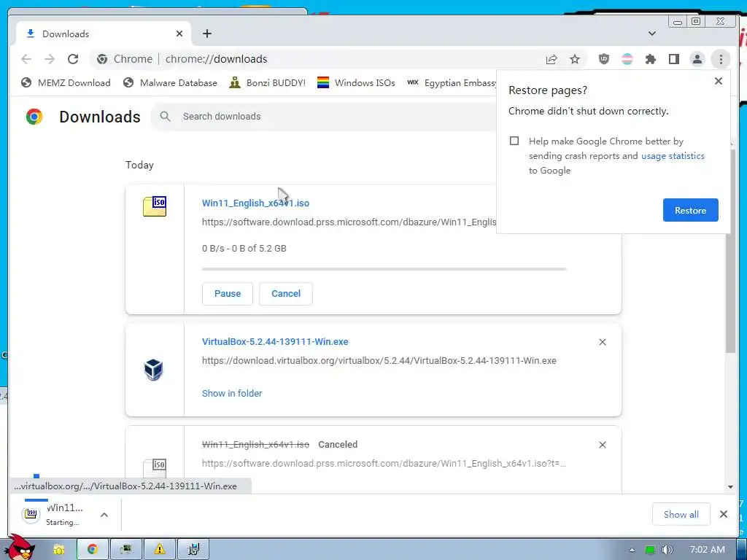Reload the Downloads page
Viewport: 747px width, 560px height.
pos(73,59)
